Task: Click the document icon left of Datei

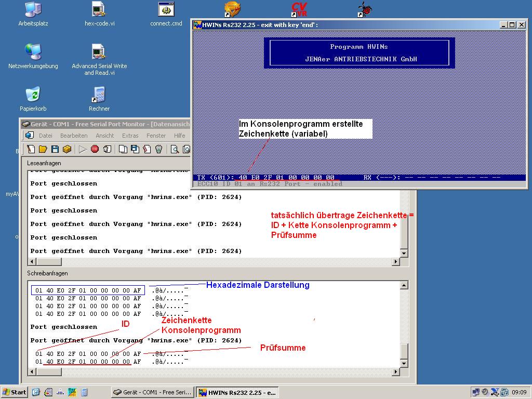Action: tap(30, 135)
